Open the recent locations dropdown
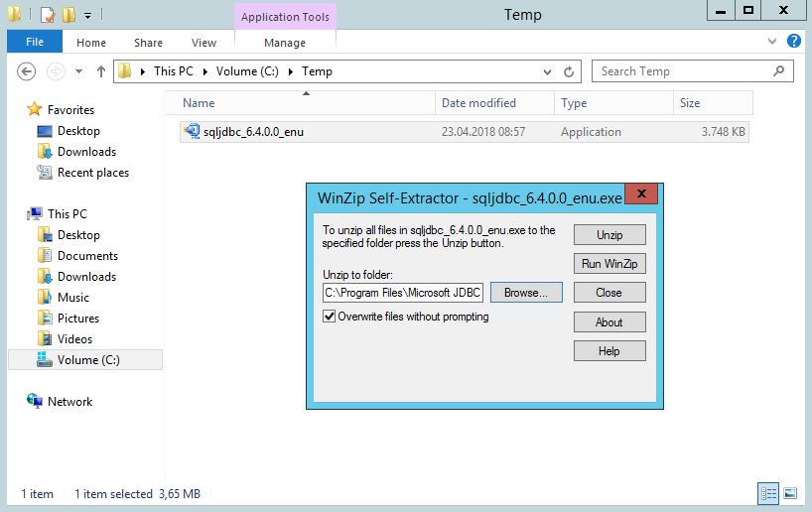This screenshot has height=512, width=812. (78, 71)
